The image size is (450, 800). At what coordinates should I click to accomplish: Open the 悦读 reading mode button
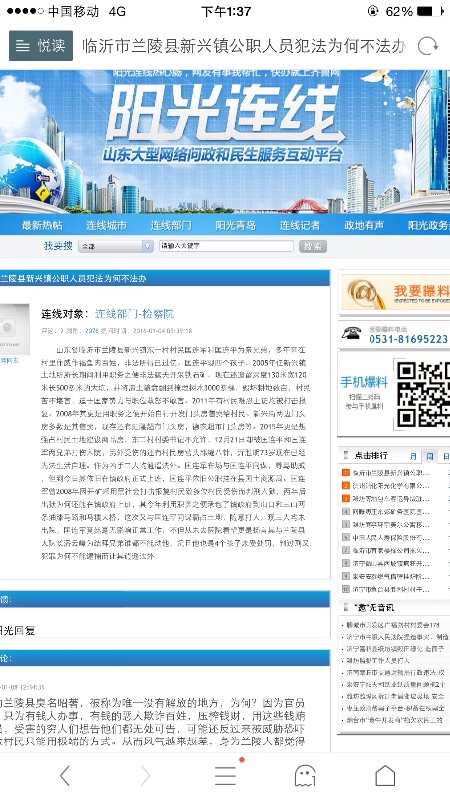(x=41, y=46)
